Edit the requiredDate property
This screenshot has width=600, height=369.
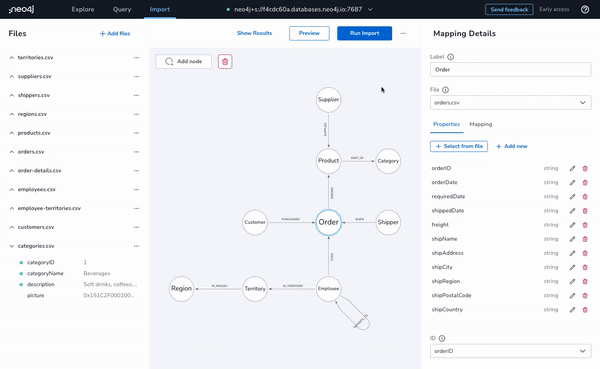pyautogui.click(x=572, y=197)
